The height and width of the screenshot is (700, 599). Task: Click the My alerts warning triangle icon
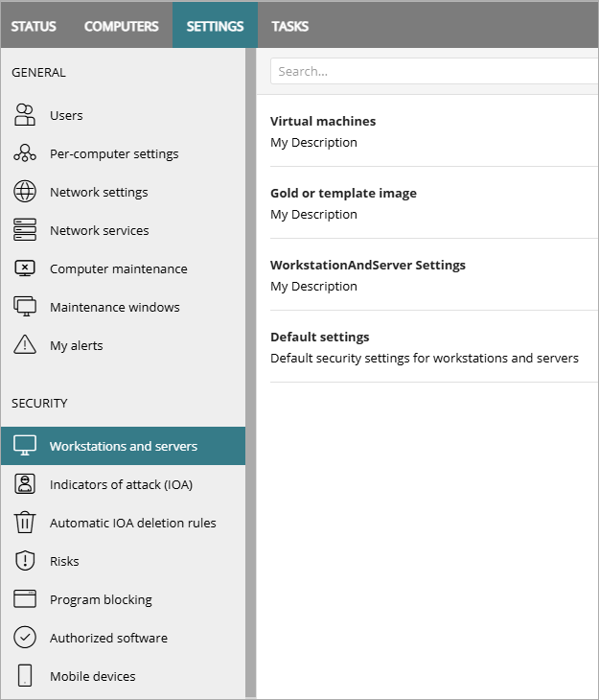(x=25, y=344)
